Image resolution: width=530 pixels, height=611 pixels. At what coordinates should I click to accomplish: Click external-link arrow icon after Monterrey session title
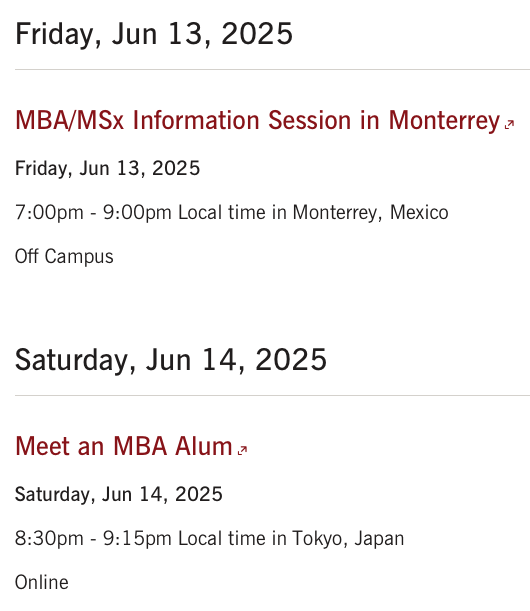tap(509, 124)
